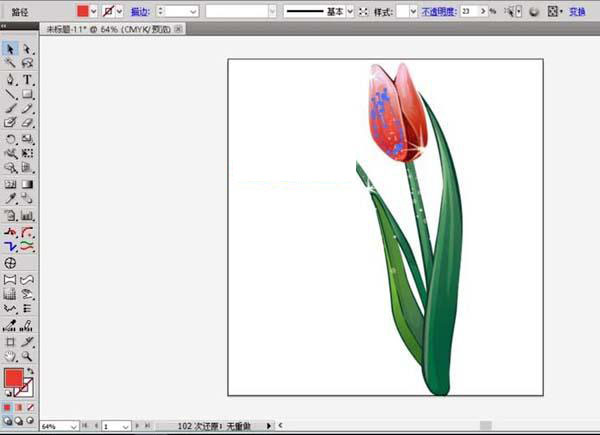Select the red-green wavy lines plugin tool
The height and width of the screenshot is (435, 600).
pyautogui.click(x=27, y=246)
